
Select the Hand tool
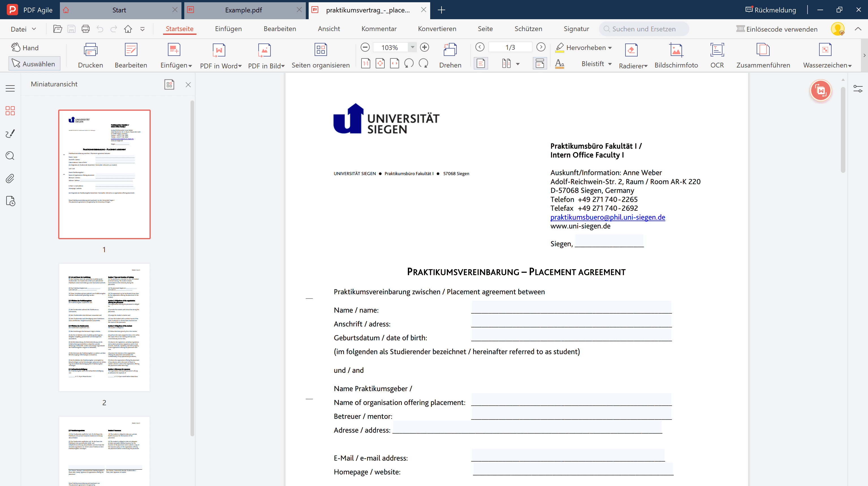click(25, 47)
